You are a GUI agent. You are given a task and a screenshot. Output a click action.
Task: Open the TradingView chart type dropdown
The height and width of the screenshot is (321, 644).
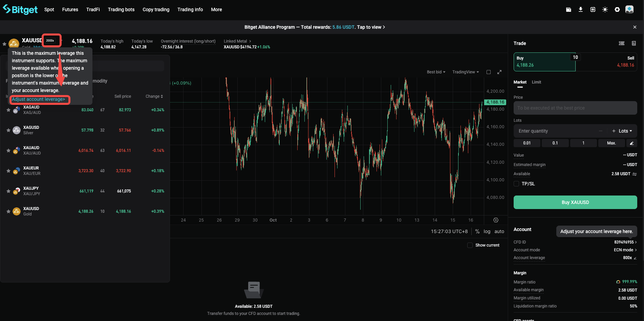point(466,72)
